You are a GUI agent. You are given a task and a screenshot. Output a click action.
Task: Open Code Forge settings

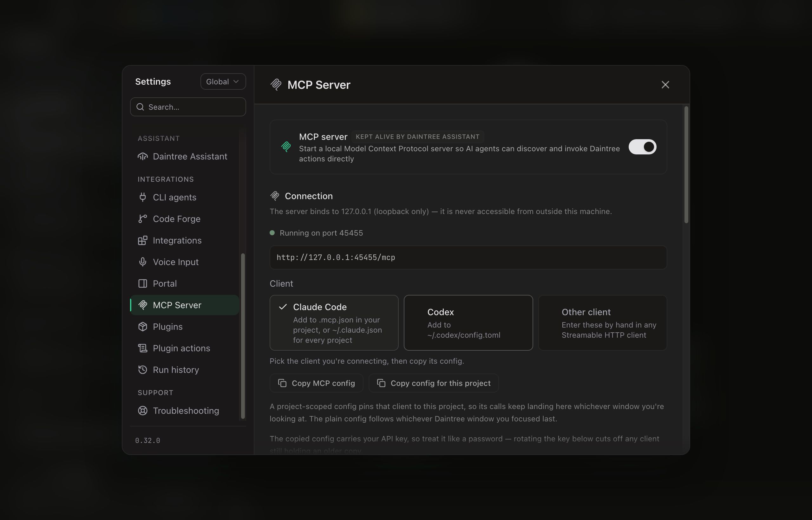coord(184,219)
